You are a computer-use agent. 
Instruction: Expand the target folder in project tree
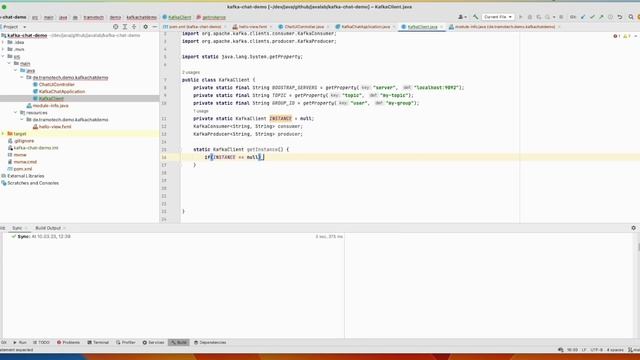click(x=3, y=133)
